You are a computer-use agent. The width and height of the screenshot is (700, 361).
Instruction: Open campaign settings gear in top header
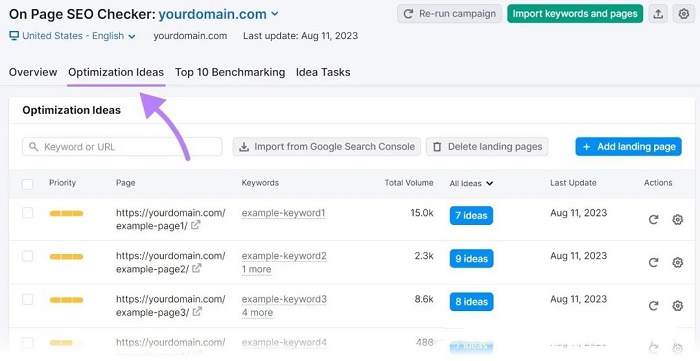point(683,14)
